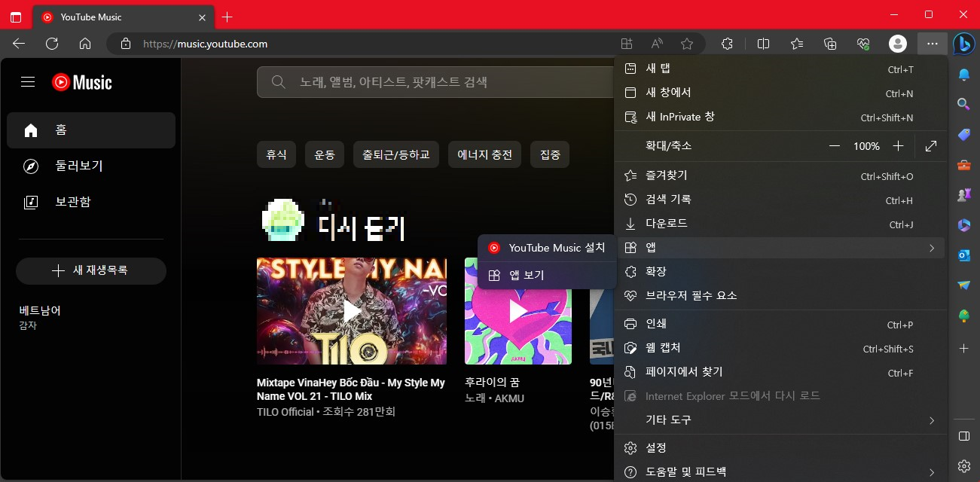This screenshot has width=980, height=482.
Task: View site information lock icon
Action: tap(126, 44)
